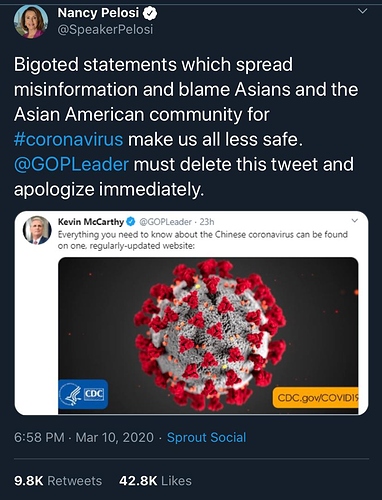Viewport: 382px width, 500px height.
Task: Open the @GOPLeader mention in the tweet text
Action: pos(71,164)
